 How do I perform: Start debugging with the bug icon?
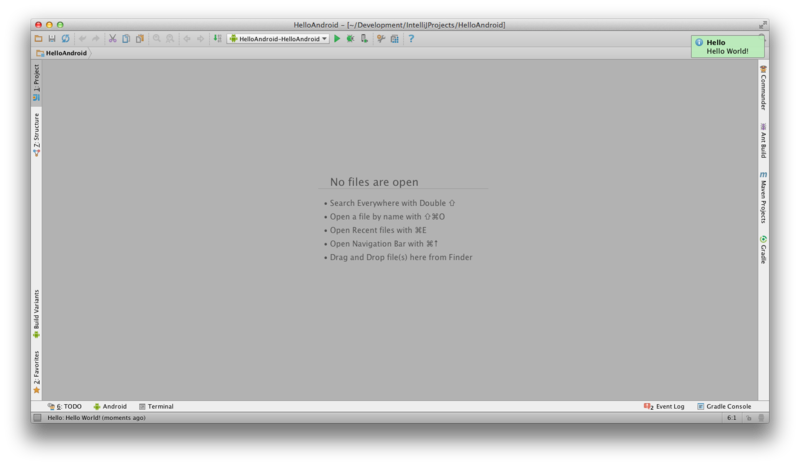tap(351, 39)
